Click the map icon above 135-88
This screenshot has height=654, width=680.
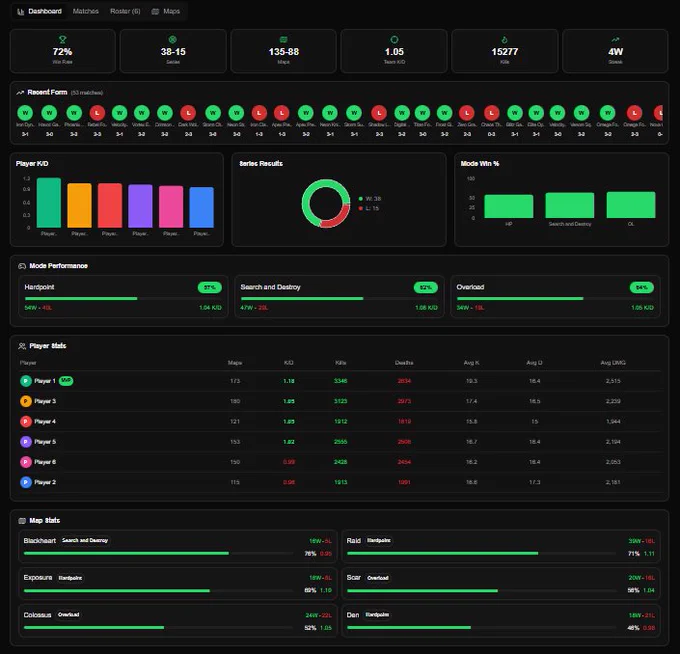pyautogui.click(x=284, y=39)
